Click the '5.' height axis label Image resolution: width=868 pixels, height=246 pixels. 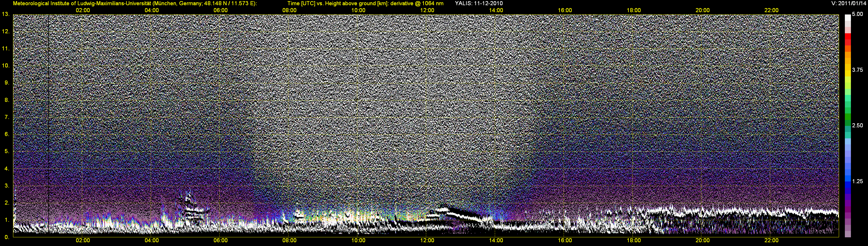coord(7,151)
